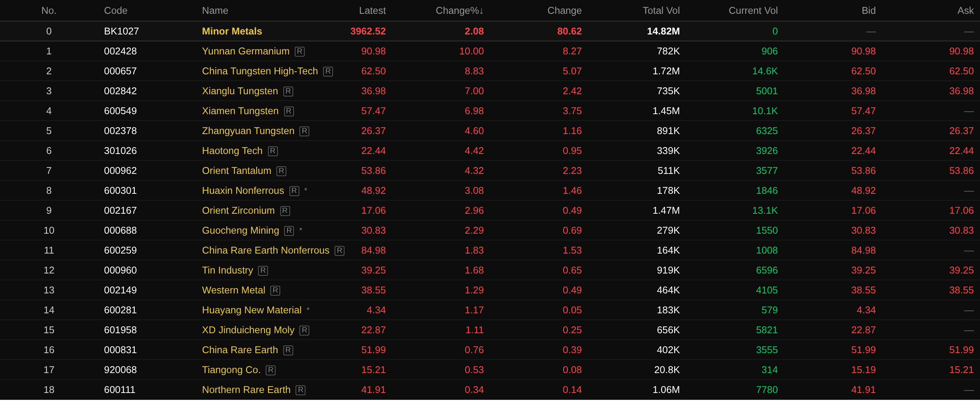Sort by the Total Vol column header
The width and height of the screenshot is (980, 406).
pos(661,10)
